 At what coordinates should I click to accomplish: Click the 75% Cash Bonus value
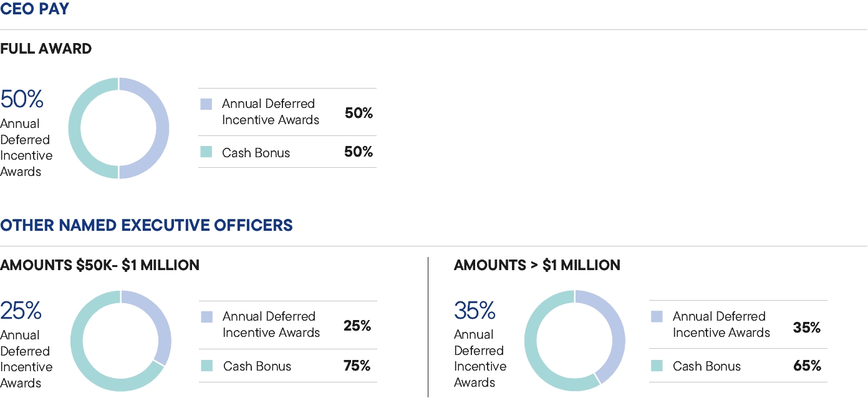[x=357, y=366]
